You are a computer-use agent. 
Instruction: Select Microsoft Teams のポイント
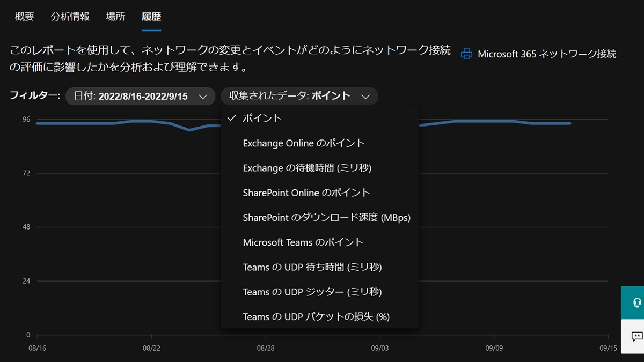click(x=303, y=242)
